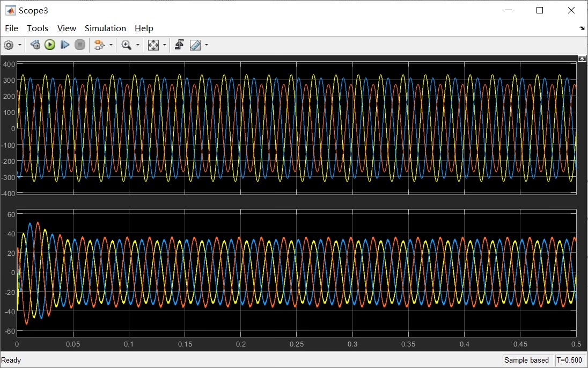Click the Step Back button
588x368 pixels.
(x=35, y=45)
